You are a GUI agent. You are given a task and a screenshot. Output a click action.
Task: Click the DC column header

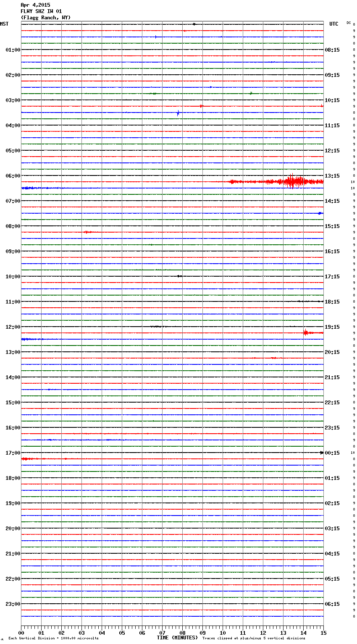pyautogui.click(x=349, y=23)
